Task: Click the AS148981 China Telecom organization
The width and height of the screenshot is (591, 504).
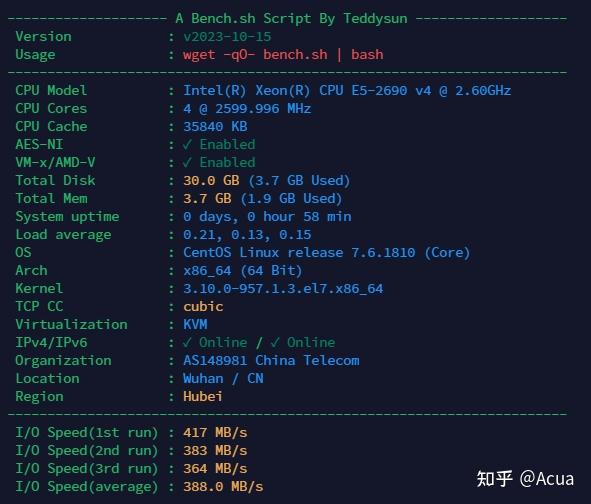Action: pyautogui.click(x=271, y=360)
